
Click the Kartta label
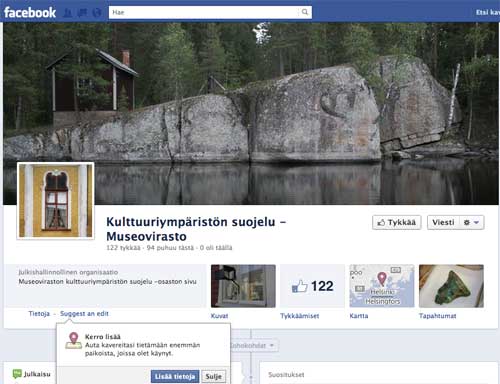tap(359, 316)
